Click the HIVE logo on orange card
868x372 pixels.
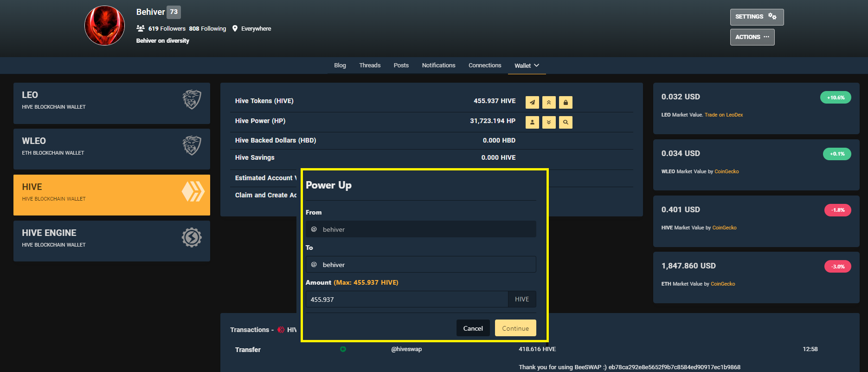point(193,191)
